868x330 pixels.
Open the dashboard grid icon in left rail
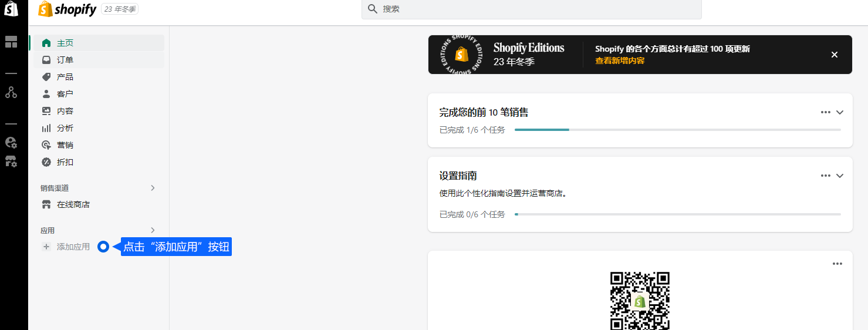point(11,42)
